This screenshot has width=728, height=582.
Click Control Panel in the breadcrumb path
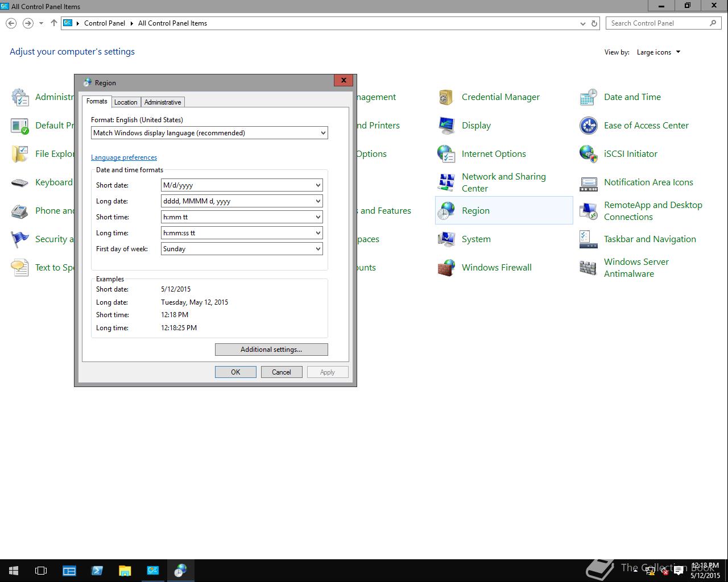(105, 23)
